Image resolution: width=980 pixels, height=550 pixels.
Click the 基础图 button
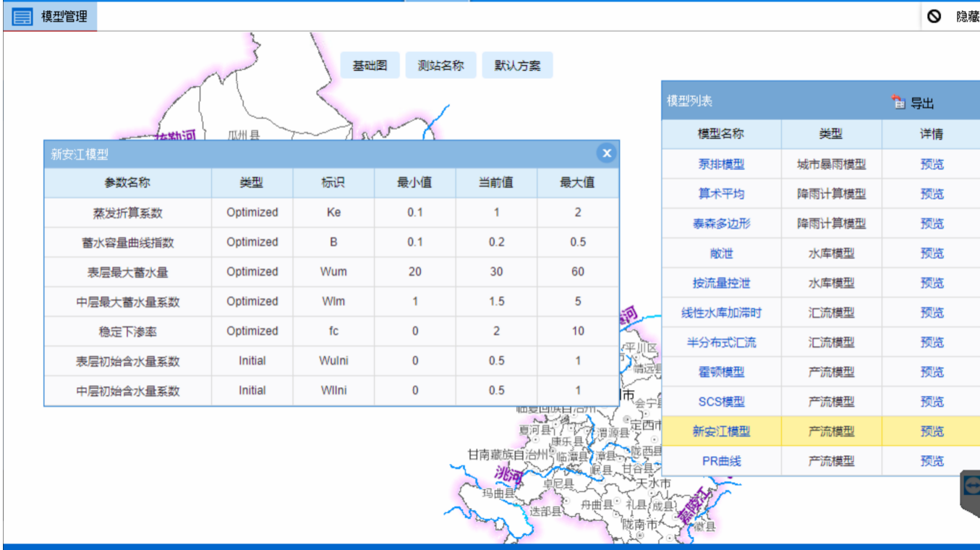[x=370, y=65]
